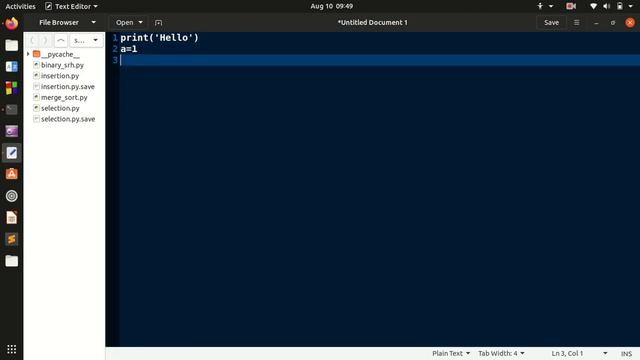The width and height of the screenshot is (640, 360).
Task: Click the Open button
Action: [x=124, y=22]
